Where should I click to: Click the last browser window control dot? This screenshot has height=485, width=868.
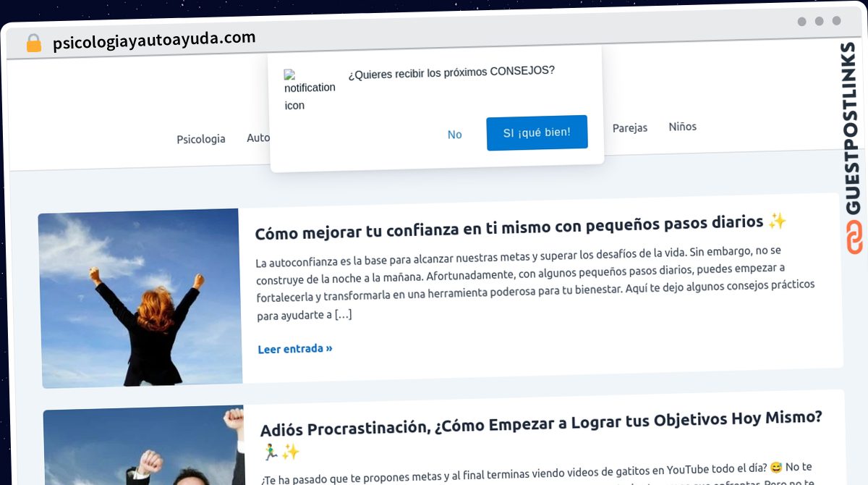[x=836, y=21]
